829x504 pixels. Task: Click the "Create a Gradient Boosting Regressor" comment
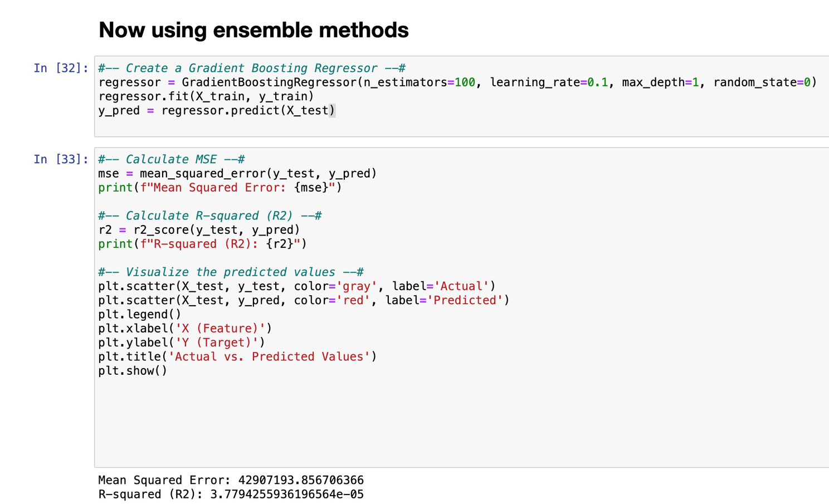(251, 68)
